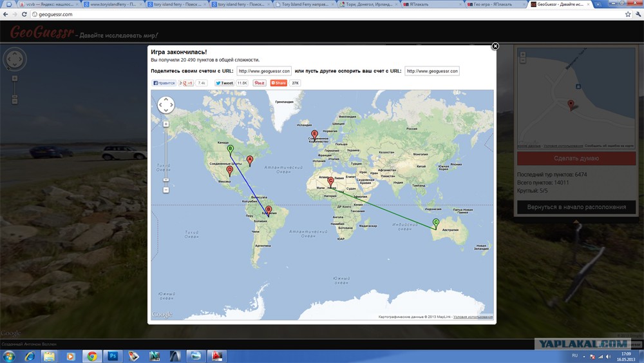Zoom in on the results map

coord(166,124)
